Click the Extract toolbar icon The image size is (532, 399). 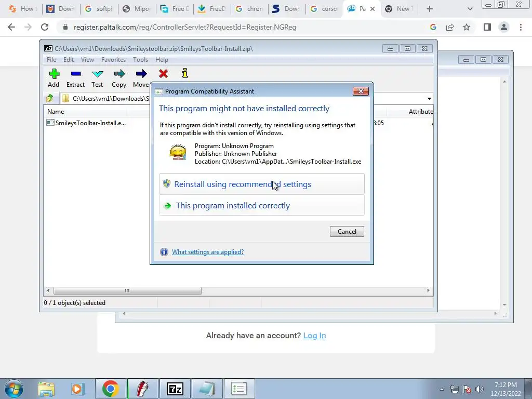[x=75, y=78]
